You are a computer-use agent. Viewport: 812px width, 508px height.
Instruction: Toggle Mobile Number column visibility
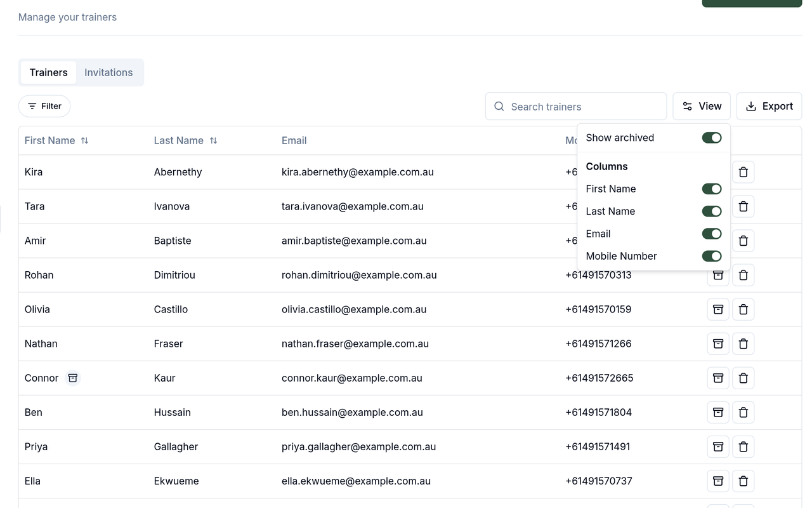pyautogui.click(x=712, y=256)
